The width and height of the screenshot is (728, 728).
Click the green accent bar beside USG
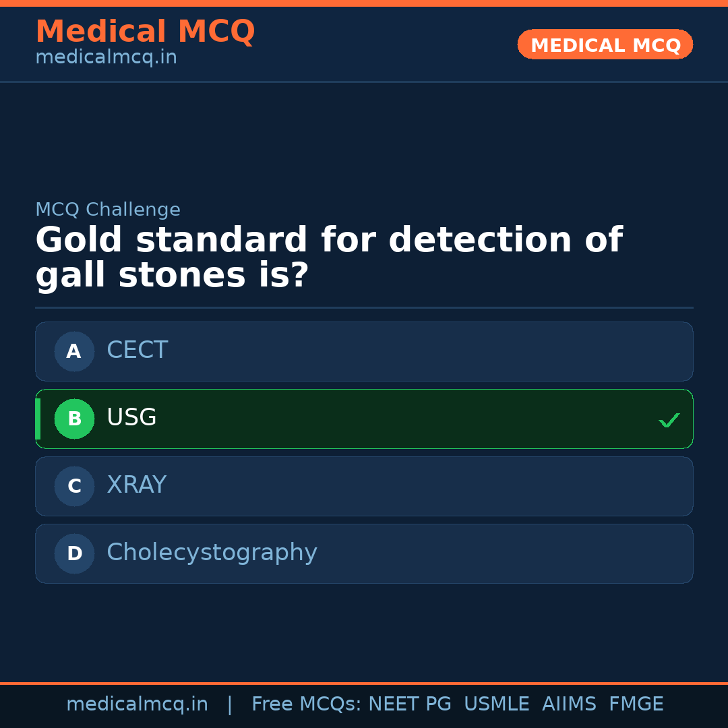coord(38,419)
